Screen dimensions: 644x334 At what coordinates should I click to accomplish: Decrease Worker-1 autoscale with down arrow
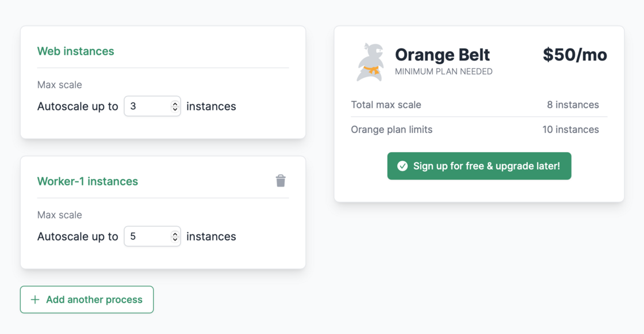[175, 239]
